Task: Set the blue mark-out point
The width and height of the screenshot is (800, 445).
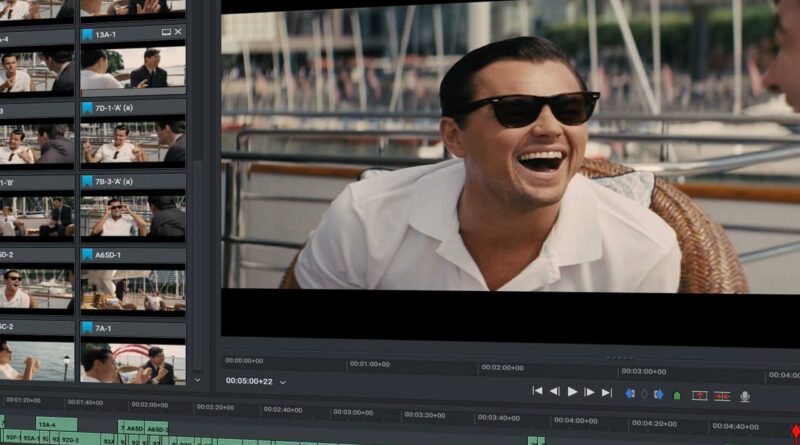Action: pos(659,394)
